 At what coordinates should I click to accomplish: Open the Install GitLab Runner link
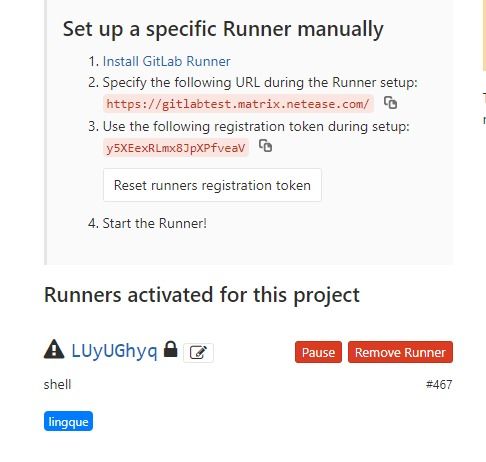click(167, 61)
